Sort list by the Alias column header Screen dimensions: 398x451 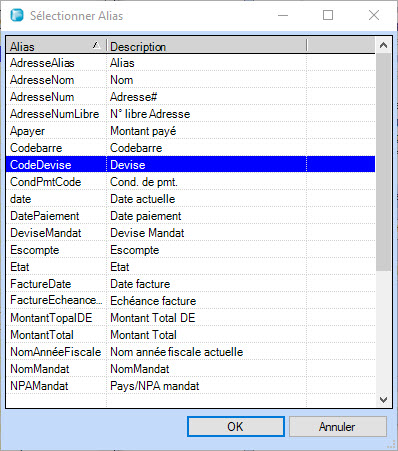click(56, 46)
